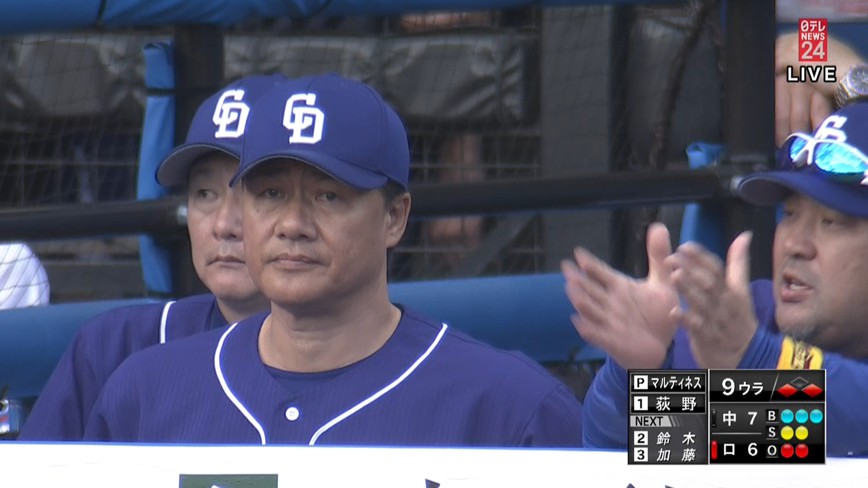Image resolution: width=868 pixels, height=488 pixels.
Task: Click the number 3 batter badge
Action: coord(641,455)
